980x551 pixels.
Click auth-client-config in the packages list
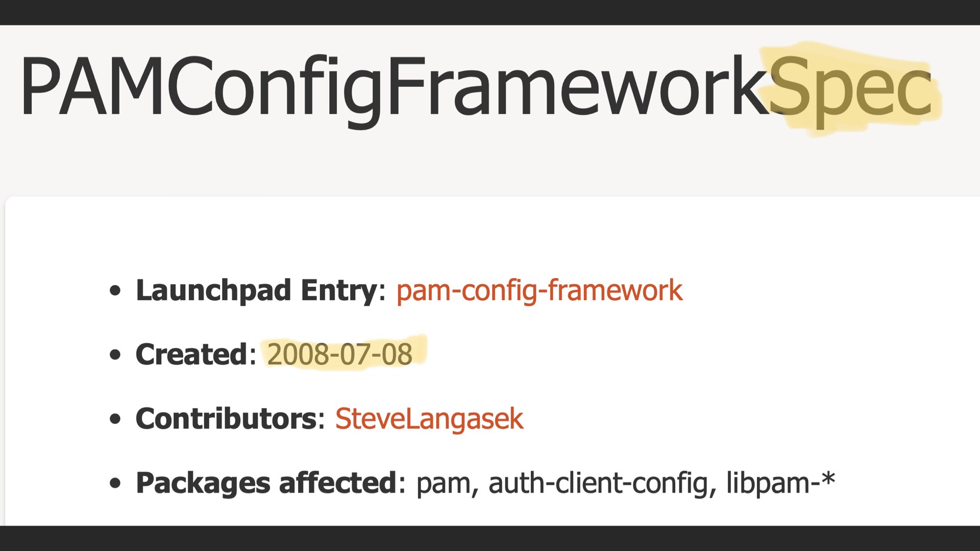[x=598, y=483]
